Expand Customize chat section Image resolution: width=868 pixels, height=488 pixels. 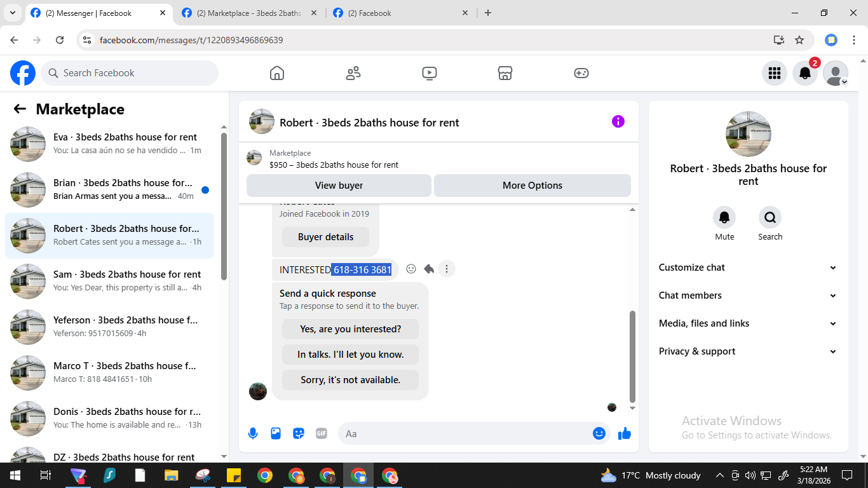pyautogui.click(x=747, y=268)
